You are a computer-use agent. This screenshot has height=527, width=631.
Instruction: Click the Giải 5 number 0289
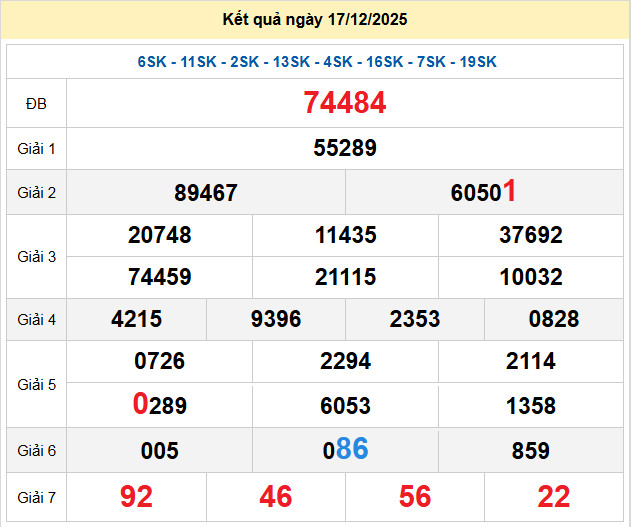click(x=159, y=405)
